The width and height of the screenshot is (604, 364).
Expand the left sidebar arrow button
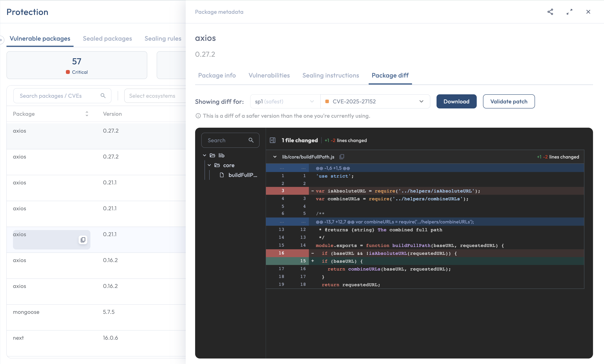(x=2, y=40)
